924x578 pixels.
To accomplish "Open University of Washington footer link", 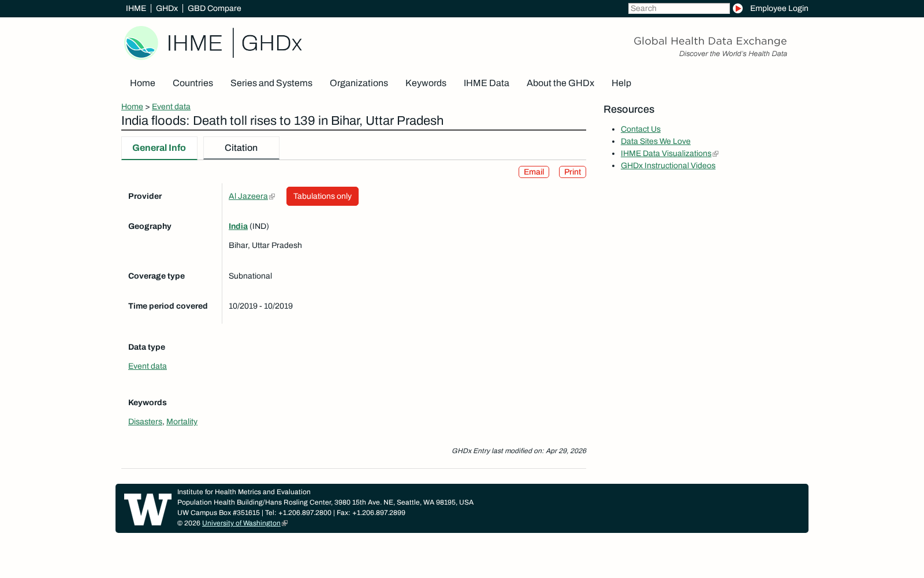I will (x=241, y=524).
